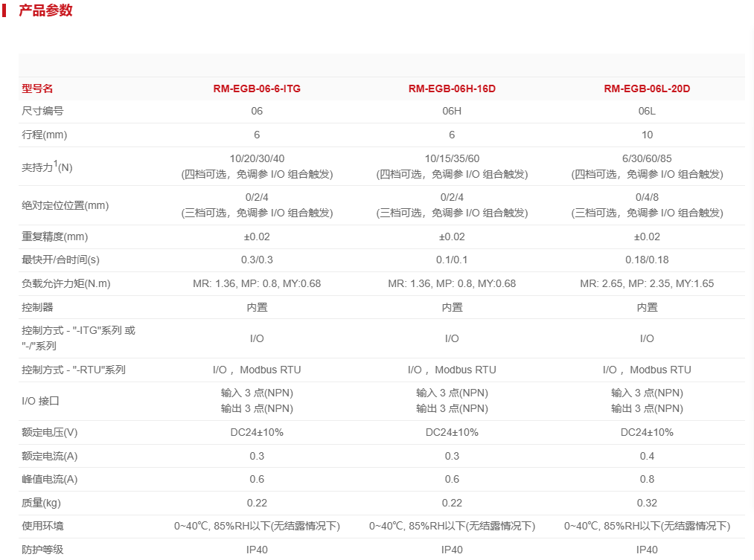Screen dimensions: 754x560
Task: Click the 行程(mm) value 10
Action: [647, 135]
